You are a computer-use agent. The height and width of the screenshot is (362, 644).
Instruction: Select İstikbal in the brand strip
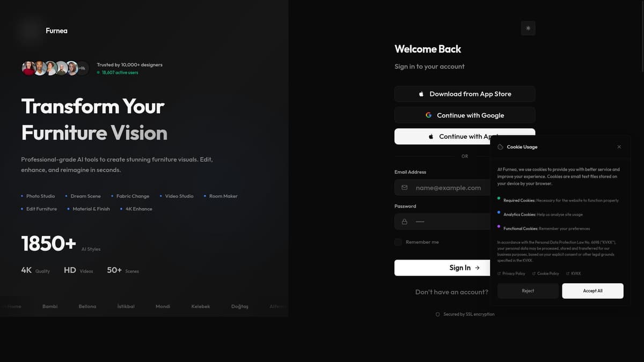point(126,306)
